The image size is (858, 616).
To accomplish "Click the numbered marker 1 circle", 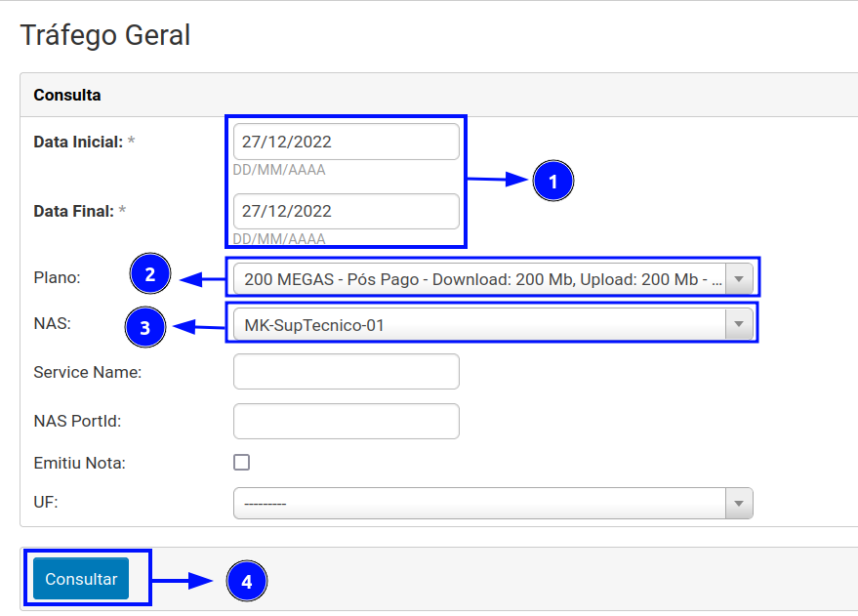I will (553, 182).
